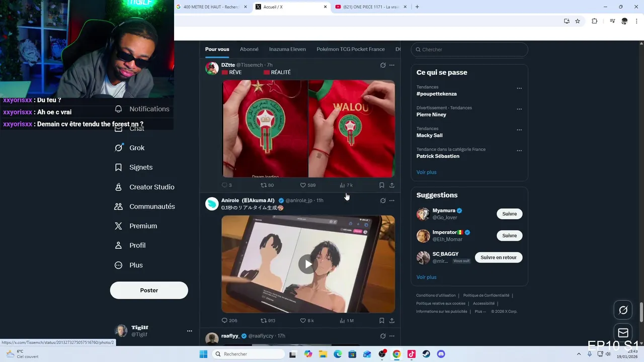Open Creator Studio in sidebar
This screenshot has width=644, height=362.
coord(144,187)
